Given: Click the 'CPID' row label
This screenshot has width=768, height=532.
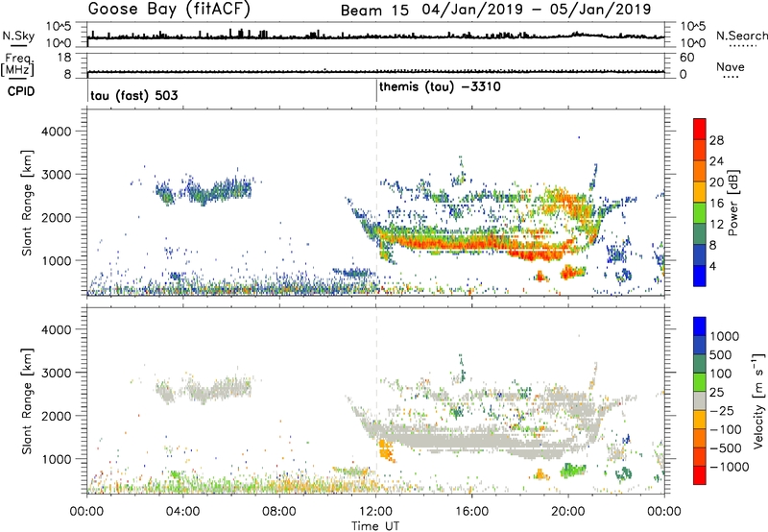Looking at the screenshot, I should tap(21, 91).
